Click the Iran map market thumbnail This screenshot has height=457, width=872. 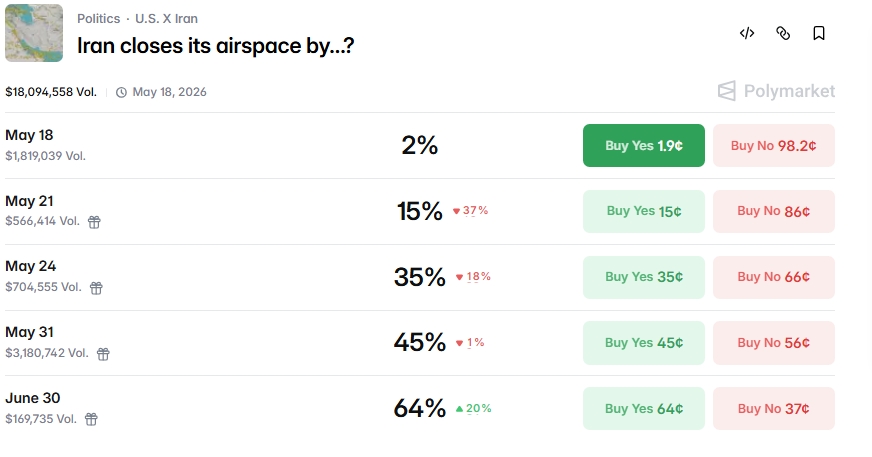pos(34,33)
